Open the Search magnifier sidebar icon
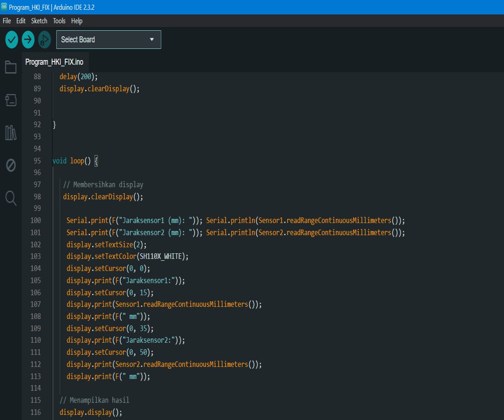Screen dimensions: 504x420 point(11,198)
